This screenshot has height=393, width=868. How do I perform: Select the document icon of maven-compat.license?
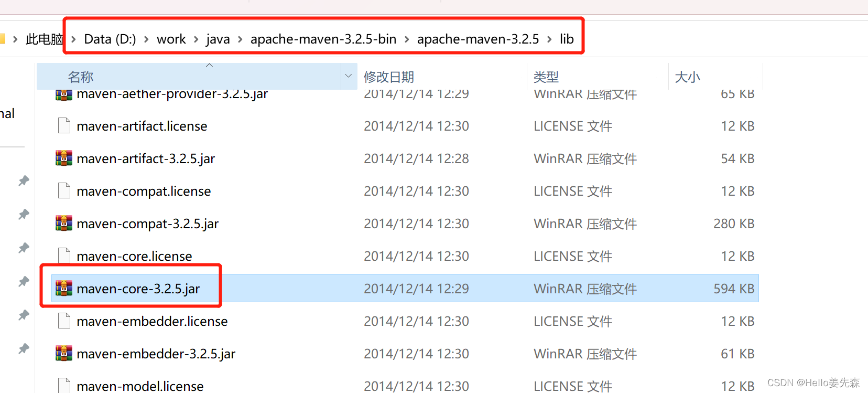pyautogui.click(x=64, y=190)
